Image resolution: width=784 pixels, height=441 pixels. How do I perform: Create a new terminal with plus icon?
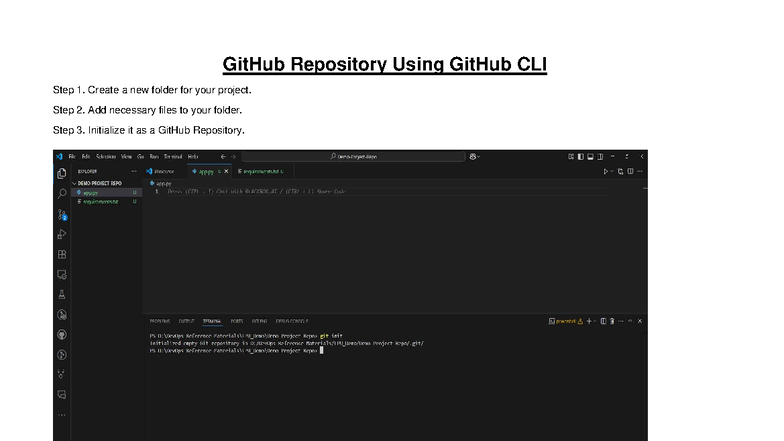coord(589,322)
